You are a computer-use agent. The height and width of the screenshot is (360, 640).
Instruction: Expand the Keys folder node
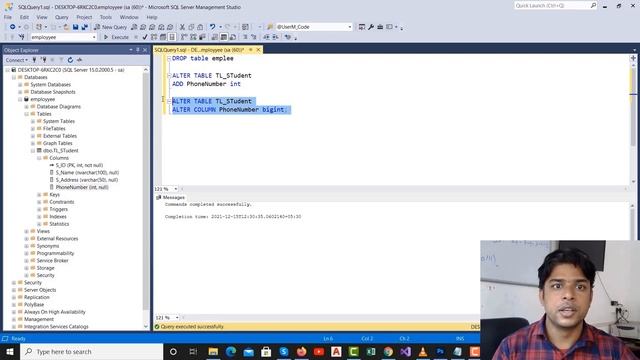point(40,195)
